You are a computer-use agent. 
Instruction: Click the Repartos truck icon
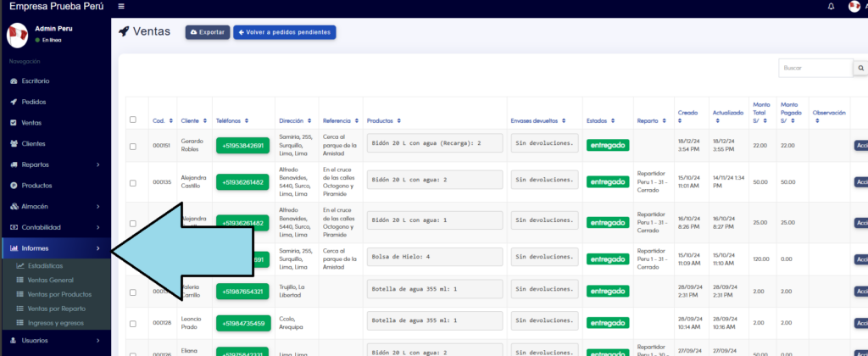pos(14,164)
